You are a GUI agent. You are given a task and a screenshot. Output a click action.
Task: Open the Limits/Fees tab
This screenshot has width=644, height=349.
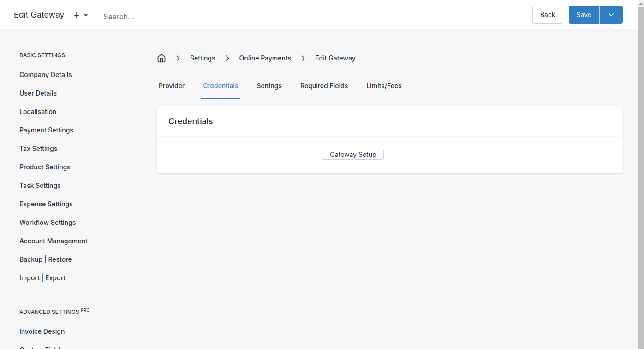pyautogui.click(x=384, y=86)
